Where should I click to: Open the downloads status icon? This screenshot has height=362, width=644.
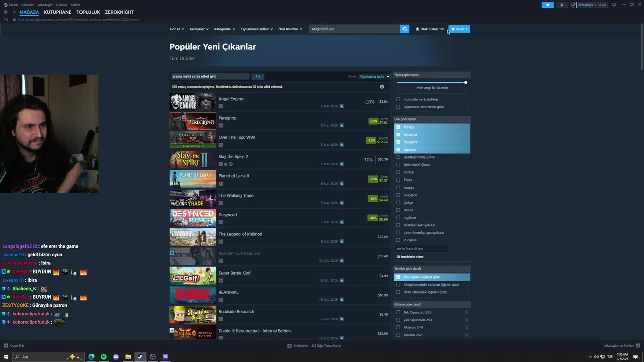[289, 346]
